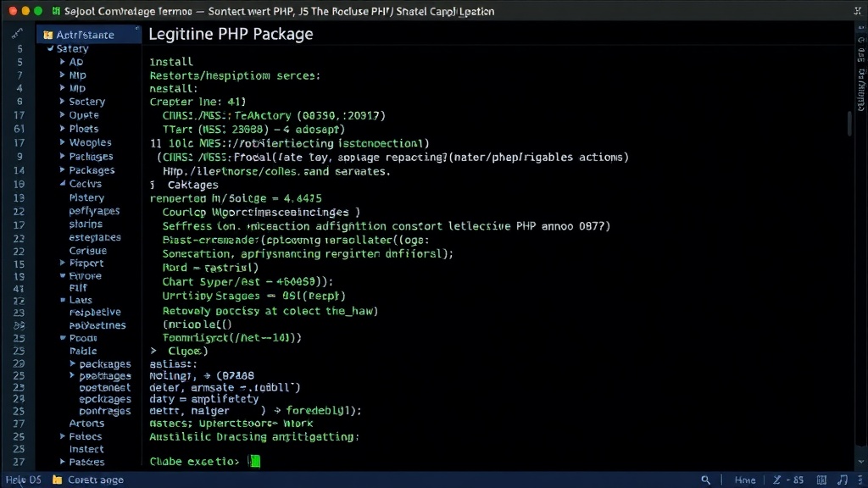Click the 'Caktages' terminal line
Viewport: 868px width, 488px height.
point(192,185)
